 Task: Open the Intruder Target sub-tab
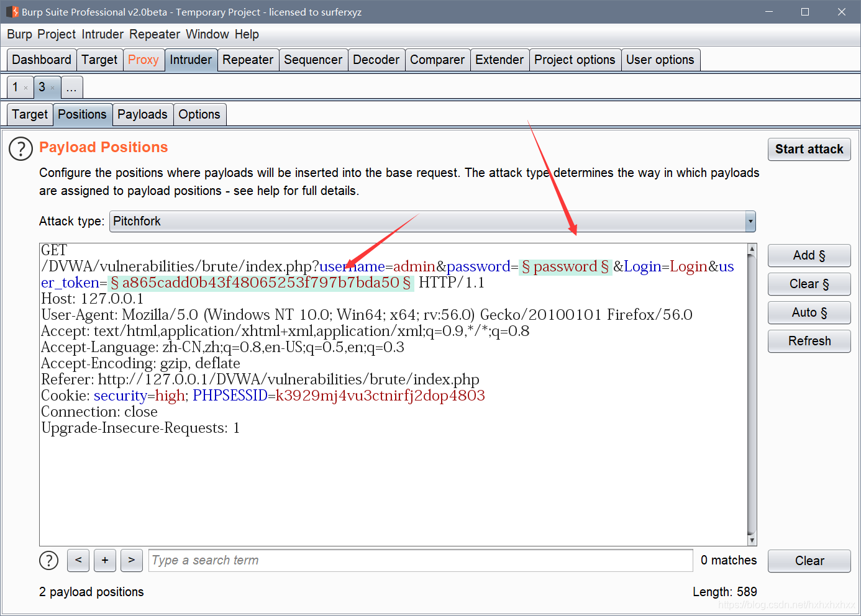point(30,114)
